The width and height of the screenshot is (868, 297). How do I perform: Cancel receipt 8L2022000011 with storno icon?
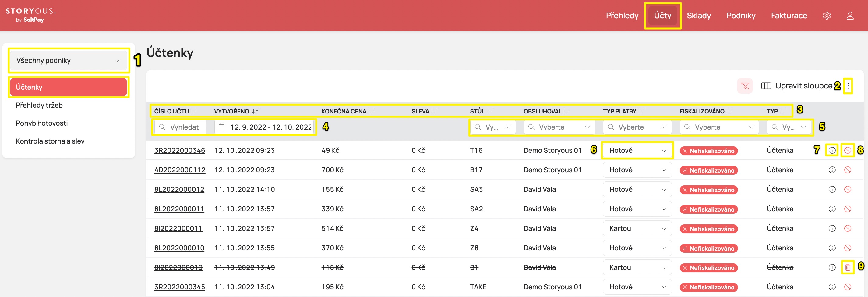848,209
